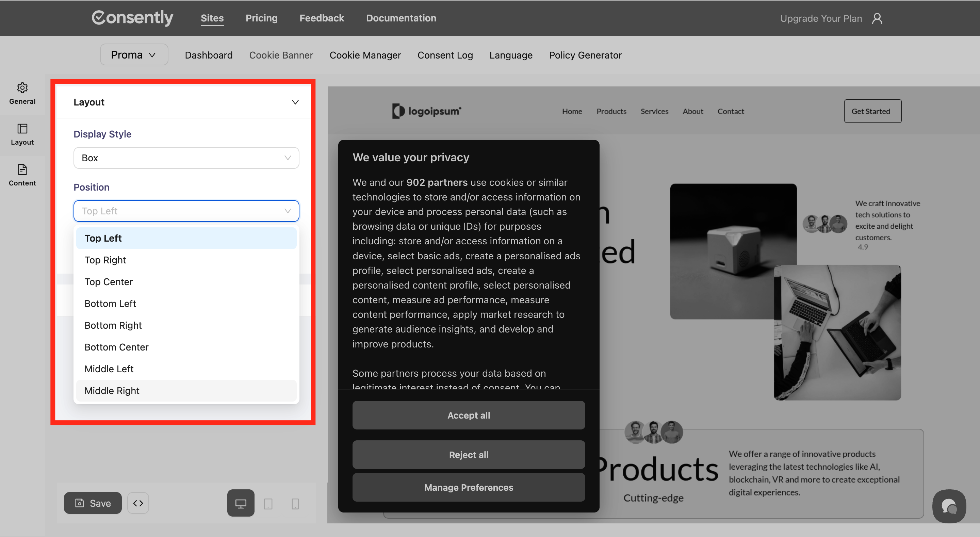
Task: Select the Layout sidebar icon
Action: (x=22, y=129)
